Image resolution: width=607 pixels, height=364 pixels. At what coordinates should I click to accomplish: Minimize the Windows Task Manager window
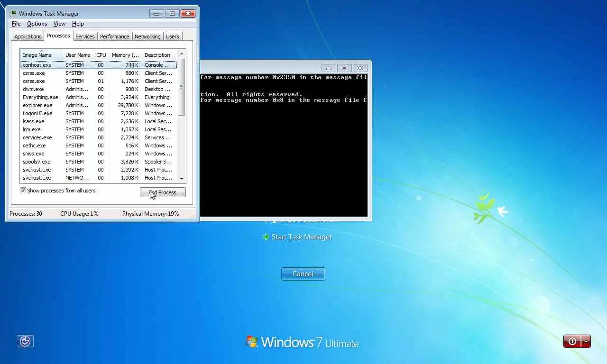click(156, 14)
